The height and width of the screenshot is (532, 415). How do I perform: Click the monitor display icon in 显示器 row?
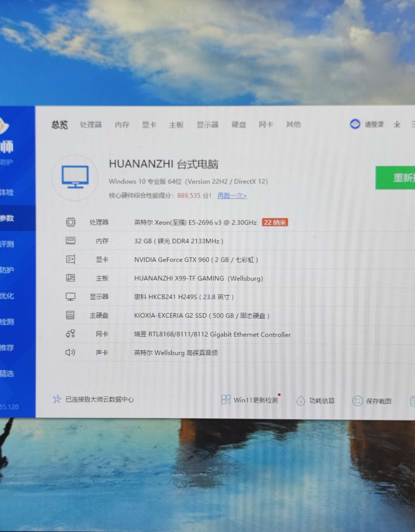[70, 297]
